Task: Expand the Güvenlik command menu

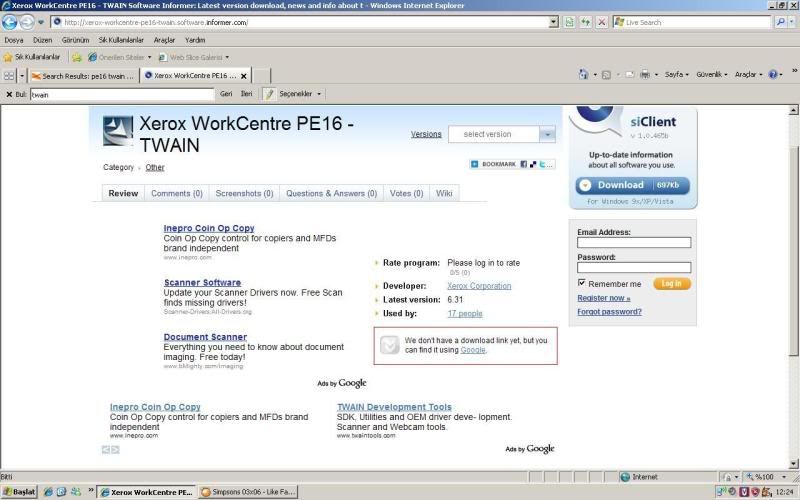Action: pyautogui.click(x=712, y=74)
